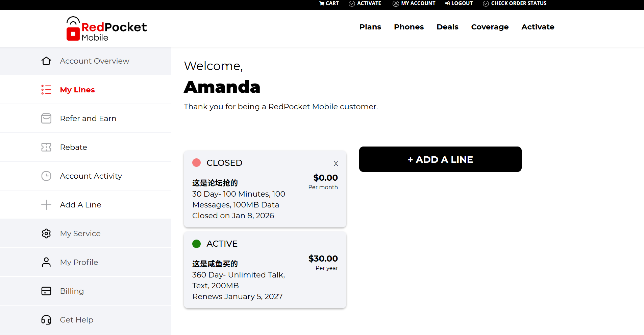Screen dimensions: 644x335
Task: Open the Cart link
Action: click(329, 3)
